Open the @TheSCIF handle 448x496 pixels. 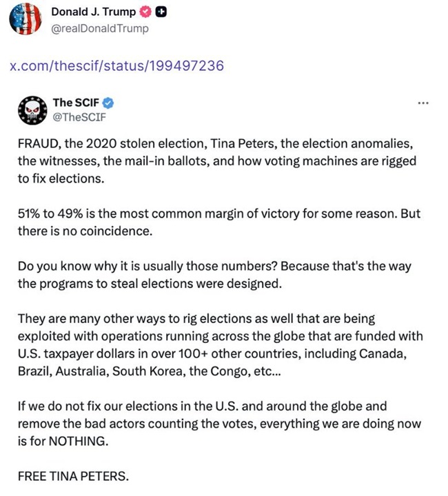[x=81, y=117]
